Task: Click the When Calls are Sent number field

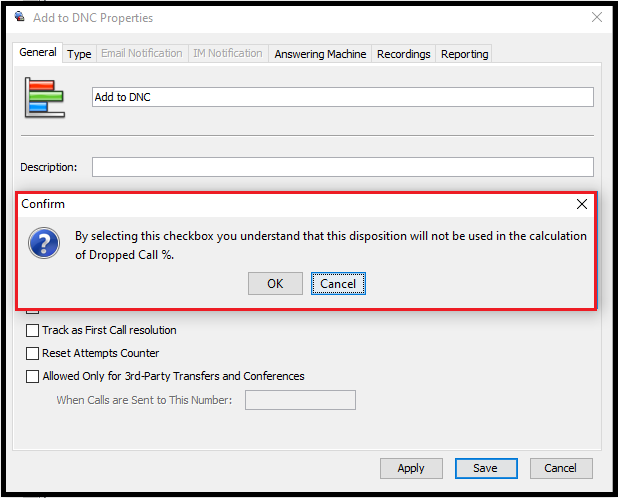Action: [x=300, y=400]
